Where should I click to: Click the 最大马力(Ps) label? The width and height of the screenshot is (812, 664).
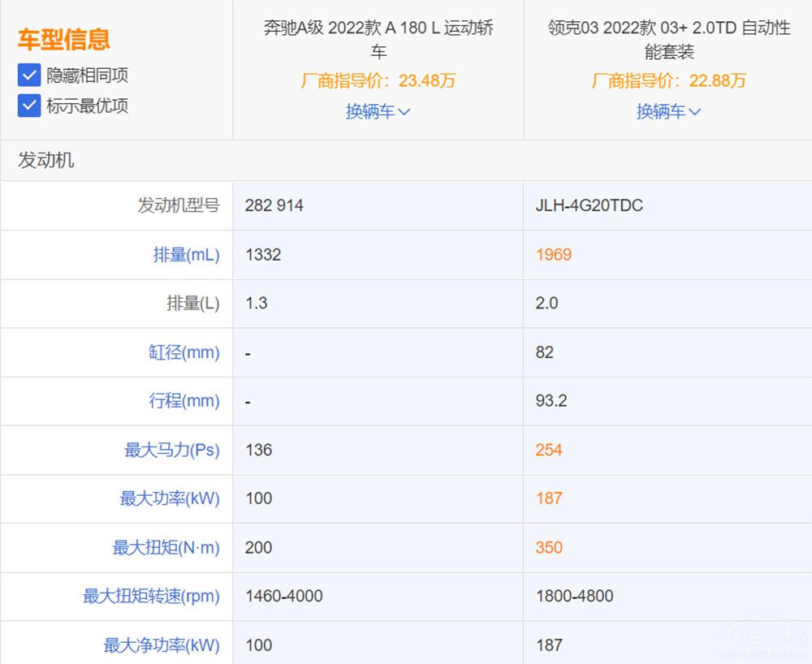[172, 450]
